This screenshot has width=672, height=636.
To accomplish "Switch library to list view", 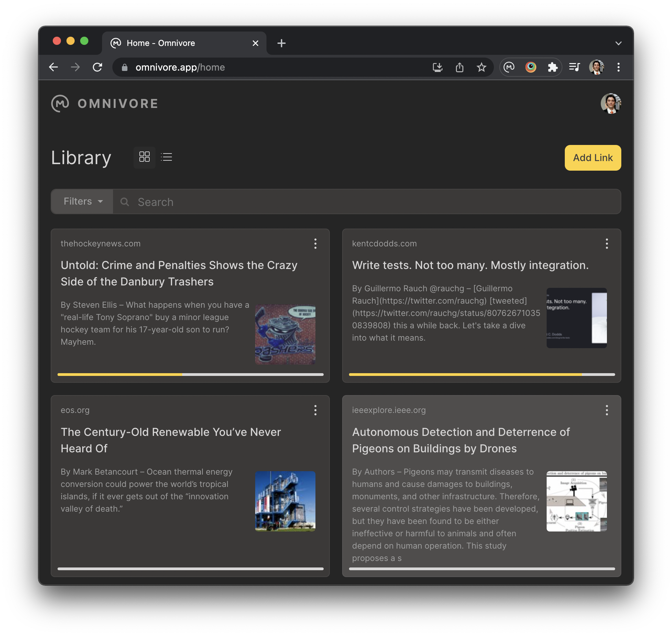I will 166,157.
